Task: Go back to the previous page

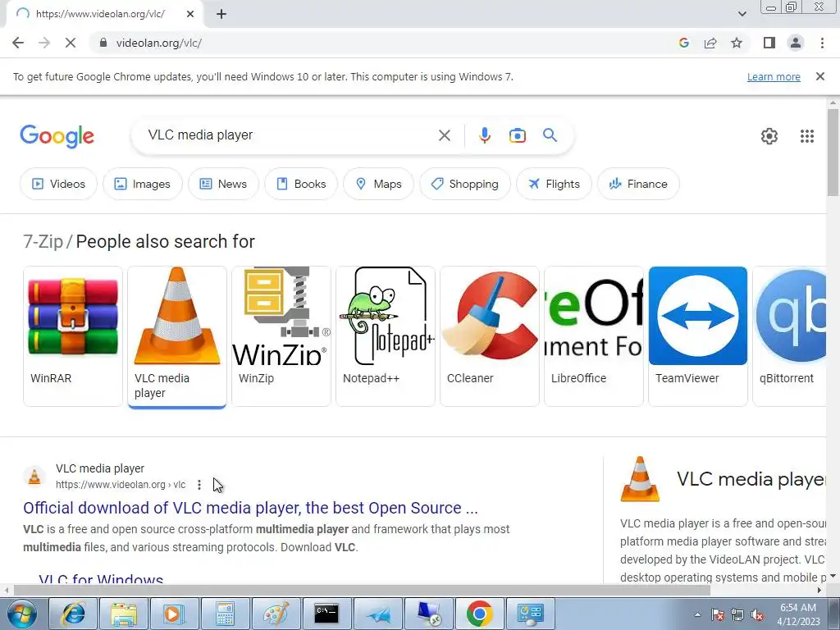Action: click(18, 43)
